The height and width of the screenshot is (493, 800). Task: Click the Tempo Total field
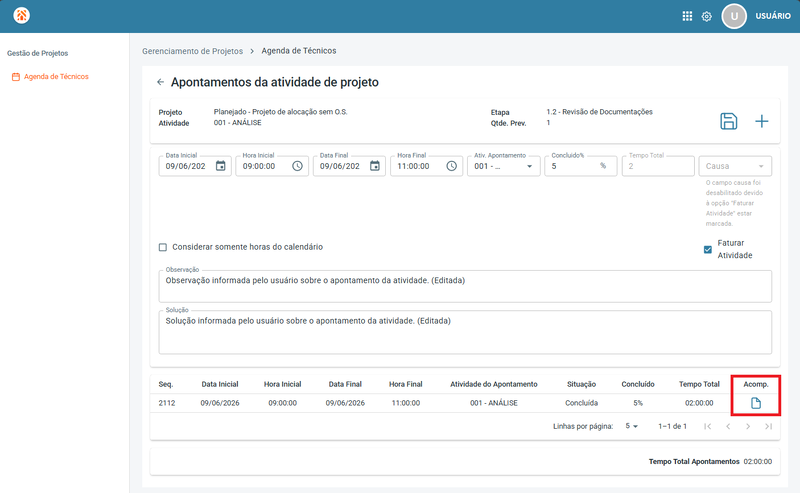click(x=658, y=166)
